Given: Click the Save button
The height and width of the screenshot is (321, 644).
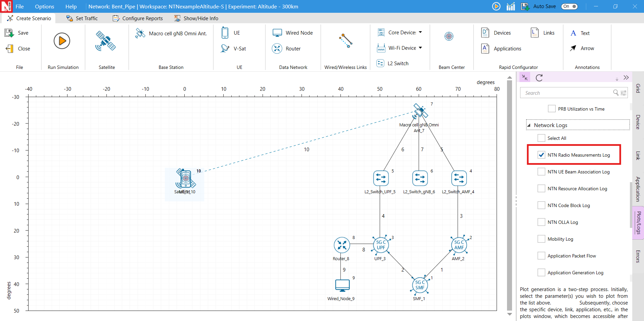Looking at the screenshot, I should [x=17, y=33].
